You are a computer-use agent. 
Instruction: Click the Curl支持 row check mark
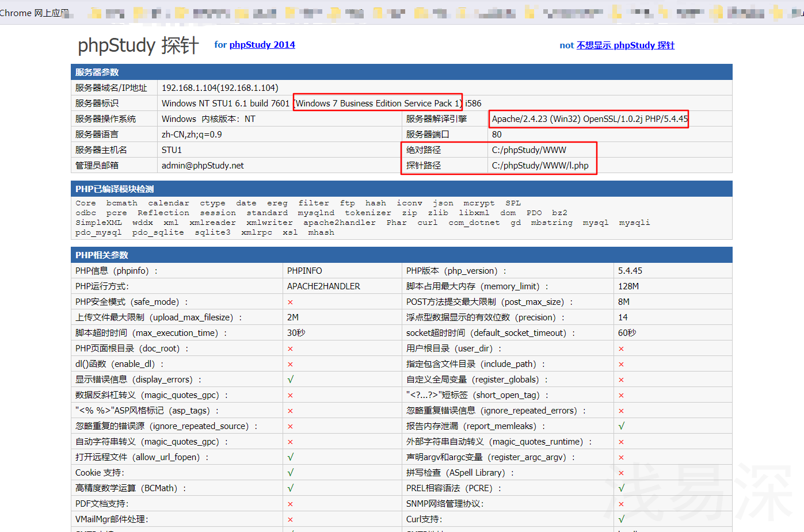tap(622, 519)
